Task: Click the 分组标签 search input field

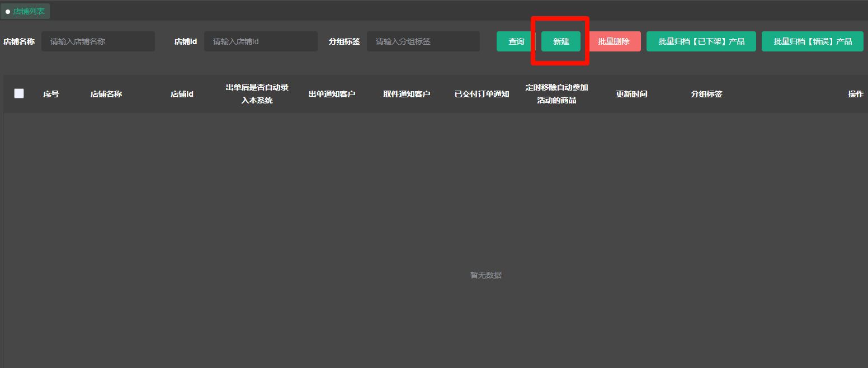Action: [x=423, y=41]
